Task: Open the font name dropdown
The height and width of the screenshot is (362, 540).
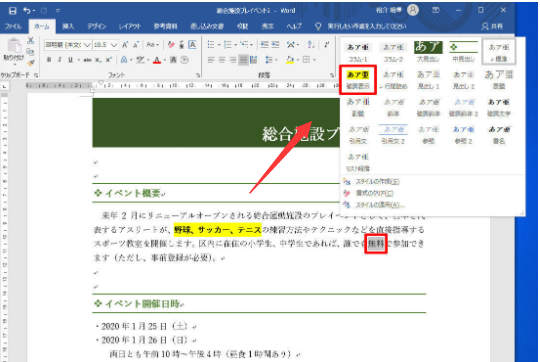Action: click(87, 45)
